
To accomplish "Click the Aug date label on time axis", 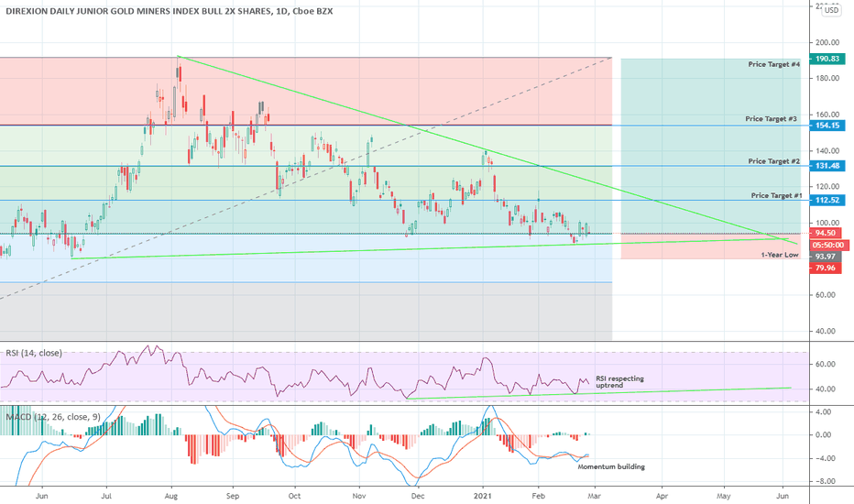I will tap(171, 497).
